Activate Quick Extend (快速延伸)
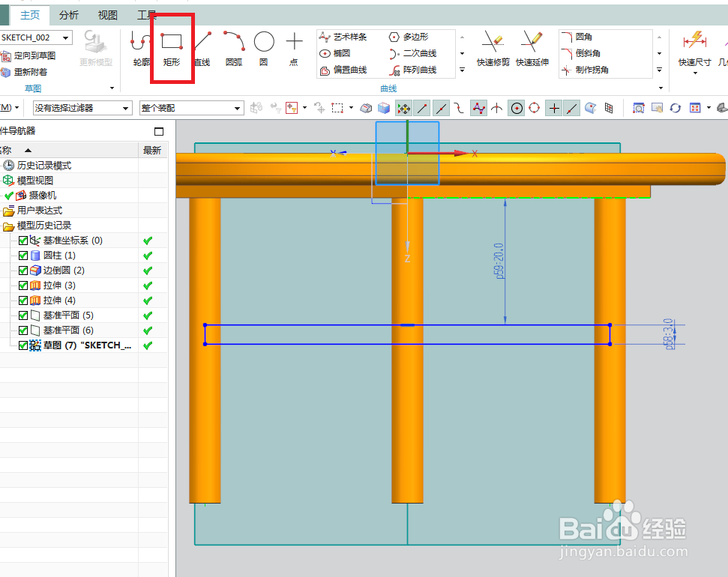728x577 pixels. coord(532,49)
